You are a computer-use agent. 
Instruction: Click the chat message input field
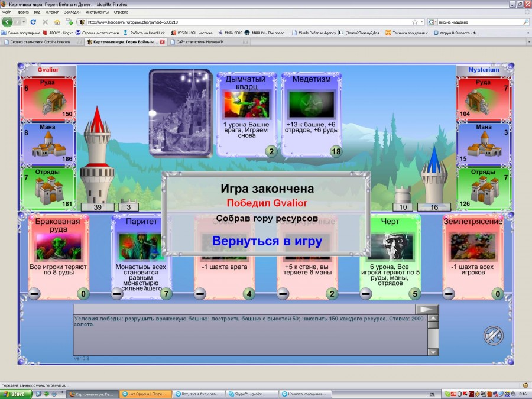pos(244,309)
